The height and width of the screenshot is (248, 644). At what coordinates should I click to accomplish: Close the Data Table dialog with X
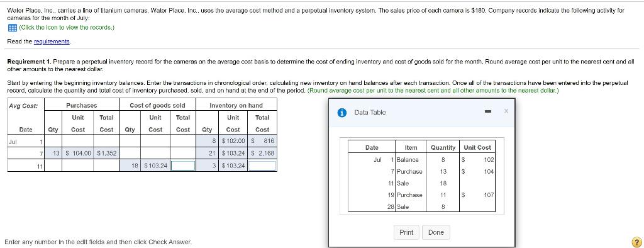coord(506,111)
